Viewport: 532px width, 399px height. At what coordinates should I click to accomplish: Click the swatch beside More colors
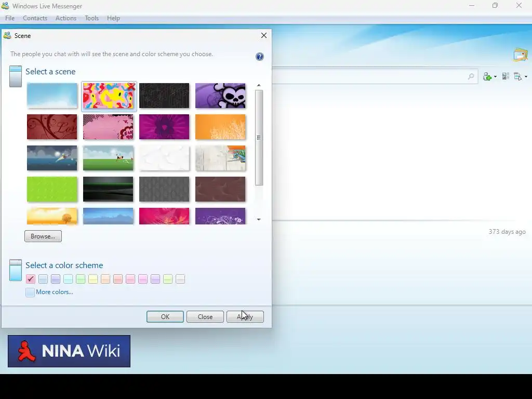pos(30,292)
